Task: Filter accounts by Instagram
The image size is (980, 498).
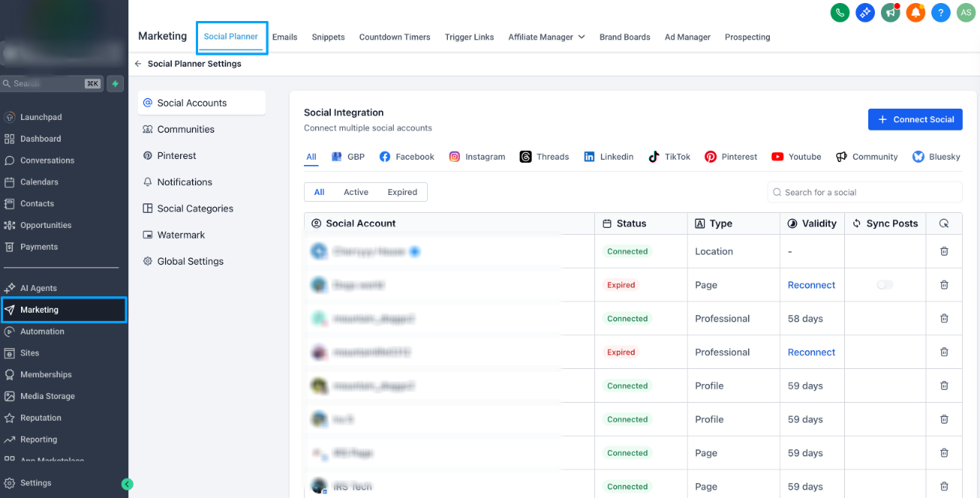Action: tap(477, 157)
